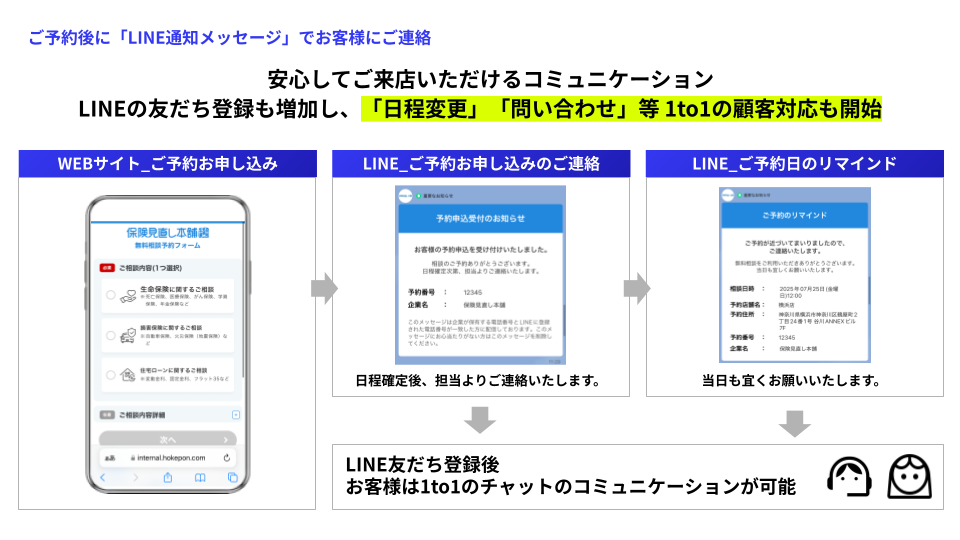The width and height of the screenshot is (960, 540).
Task: Click the sender avatar in reception LINE message
Action: [x=405, y=196]
